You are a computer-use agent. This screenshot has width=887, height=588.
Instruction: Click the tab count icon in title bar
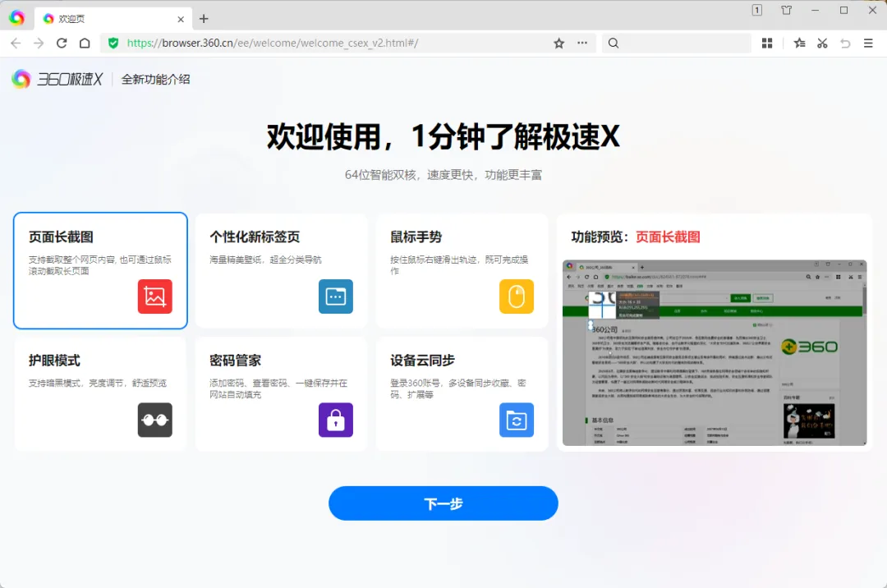coord(757,10)
